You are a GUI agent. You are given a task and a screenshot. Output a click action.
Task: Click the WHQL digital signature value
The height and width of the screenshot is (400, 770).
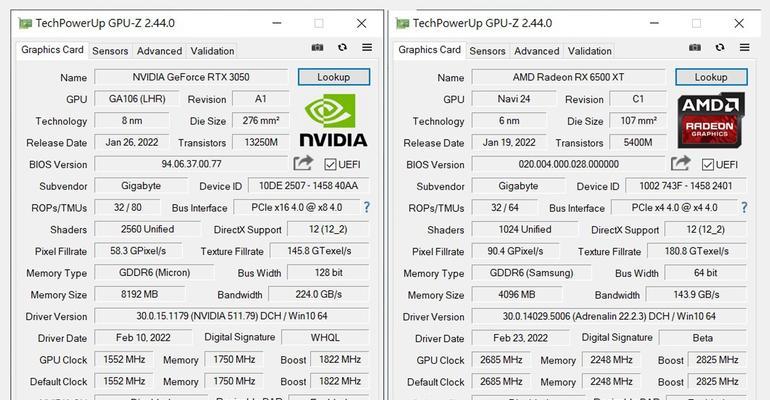pos(325,337)
